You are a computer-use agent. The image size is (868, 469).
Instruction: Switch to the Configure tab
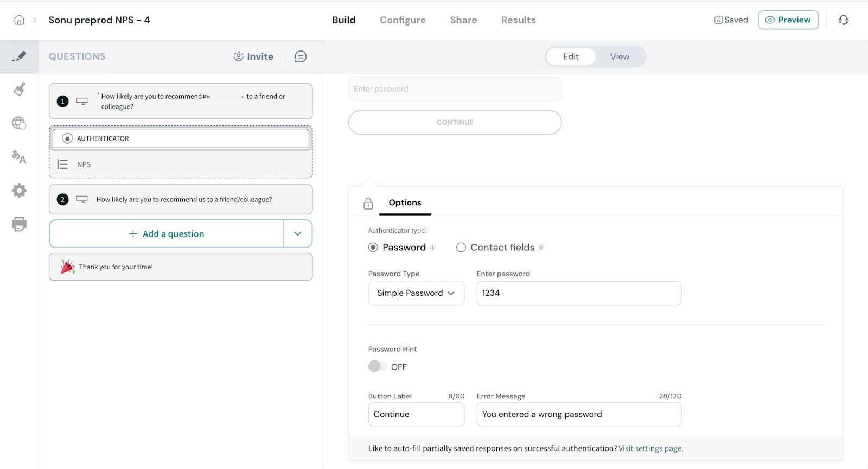(x=403, y=20)
